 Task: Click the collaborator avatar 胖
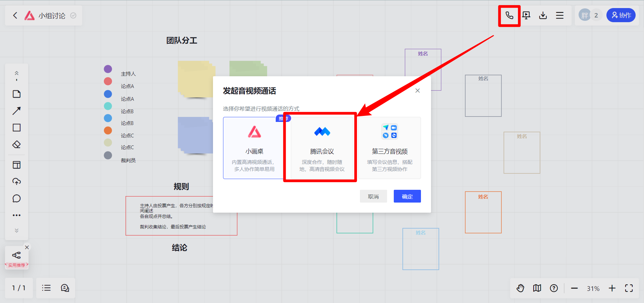pos(585,15)
